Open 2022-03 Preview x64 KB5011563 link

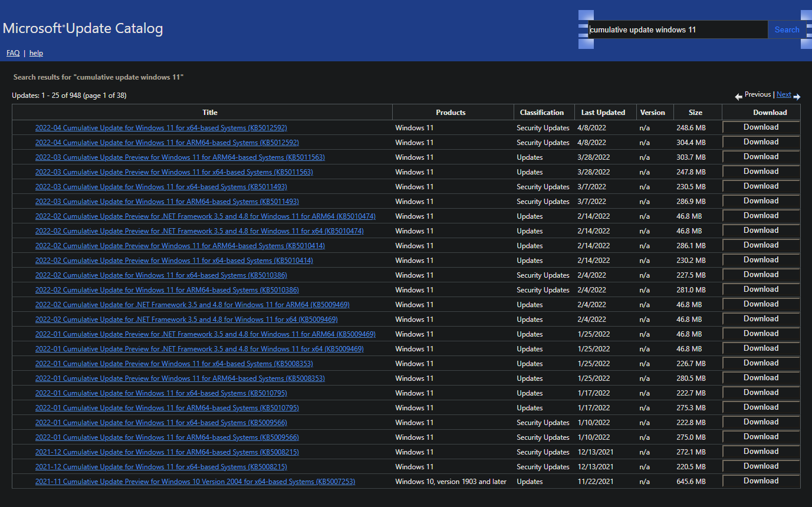(174, 172)
